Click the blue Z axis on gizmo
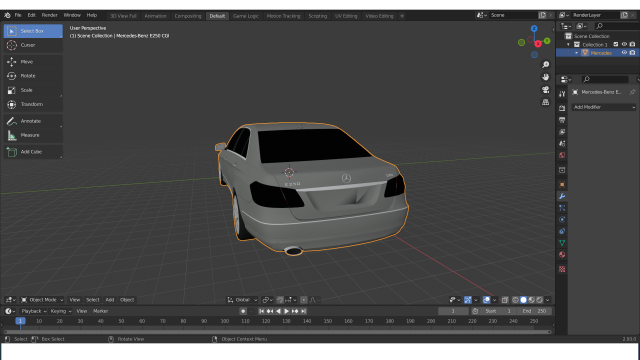The height and width of the screenshot is (360, 640). [x=534, y=29]
